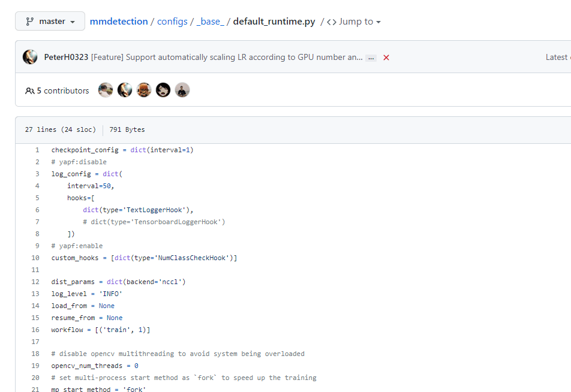The width and height of the screenshot is (571, 392).
Task: Open the mmdetection repository link
Action: pyautogui.click(x=118, y=21)
